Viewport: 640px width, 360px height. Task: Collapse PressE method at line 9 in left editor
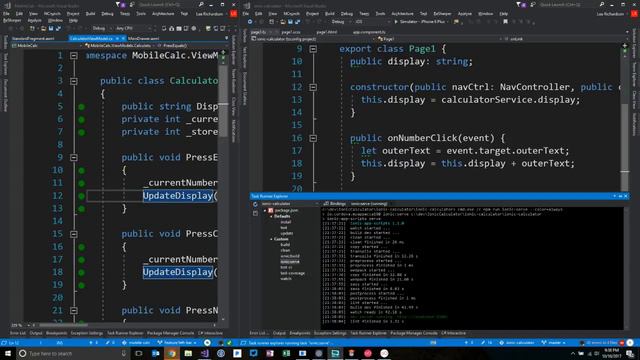(74, 158)
